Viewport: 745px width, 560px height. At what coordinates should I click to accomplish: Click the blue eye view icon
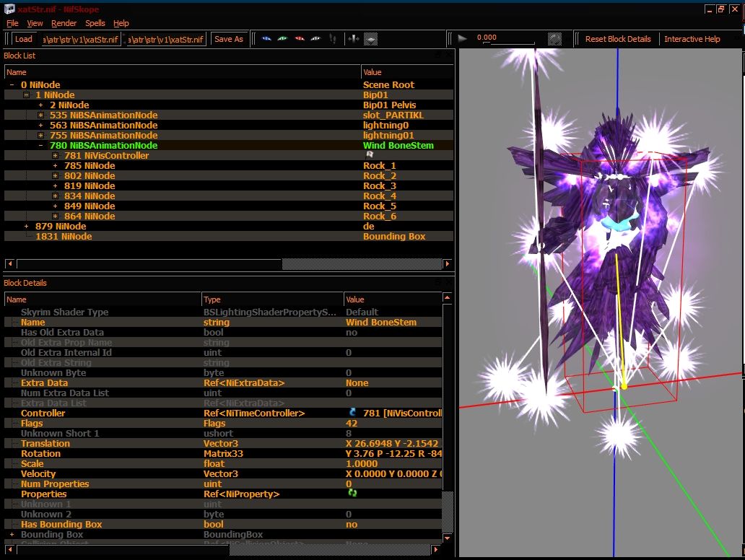tap(266, 39)
